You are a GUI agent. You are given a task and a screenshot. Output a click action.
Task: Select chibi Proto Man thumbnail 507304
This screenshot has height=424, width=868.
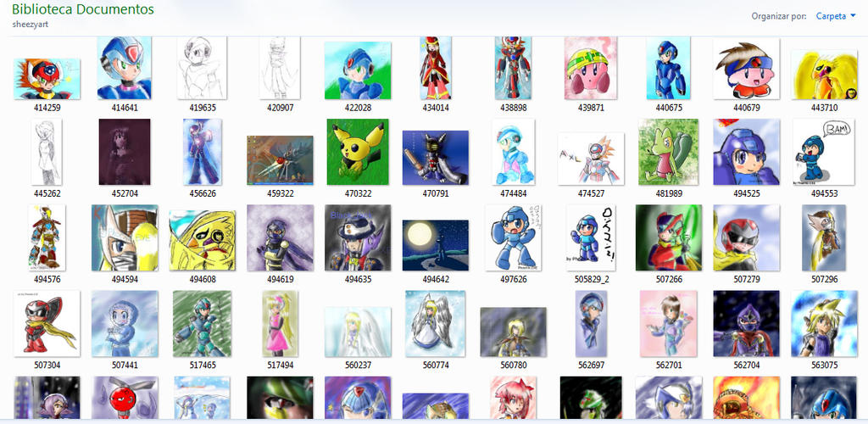tap(47, 324)
